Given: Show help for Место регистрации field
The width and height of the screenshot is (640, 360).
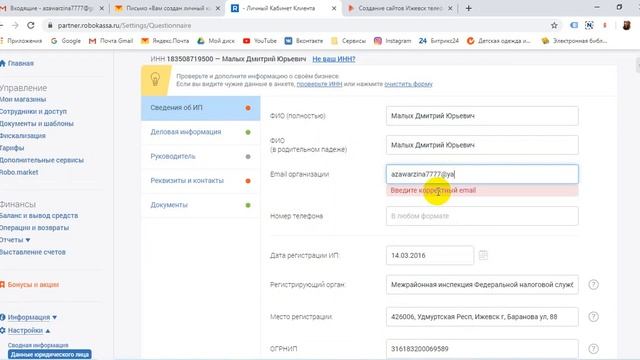Looking at the screenshot, I should [593, 317].
